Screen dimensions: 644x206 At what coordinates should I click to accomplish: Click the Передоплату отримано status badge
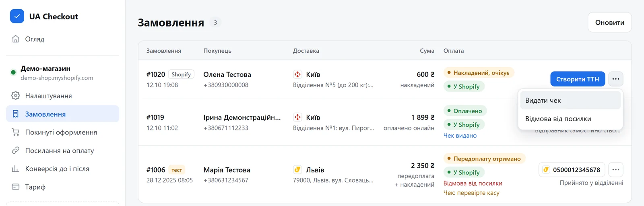(484, 159)
